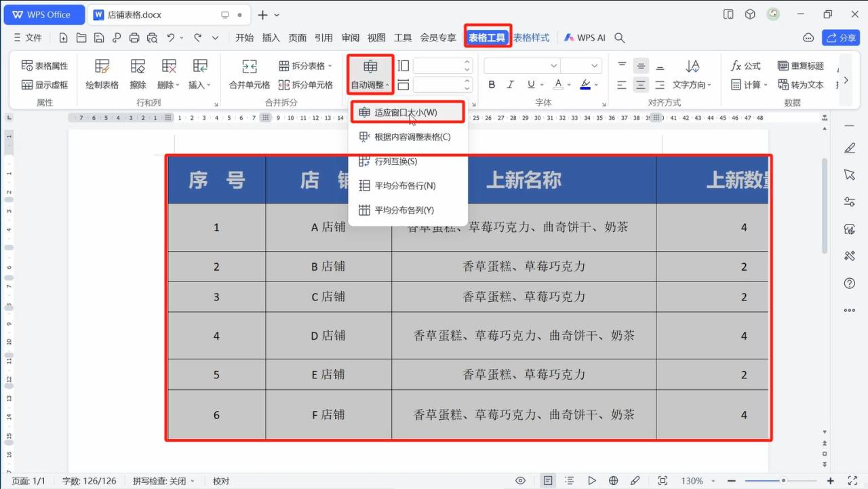Toggle underline formatting

point(530,85)
